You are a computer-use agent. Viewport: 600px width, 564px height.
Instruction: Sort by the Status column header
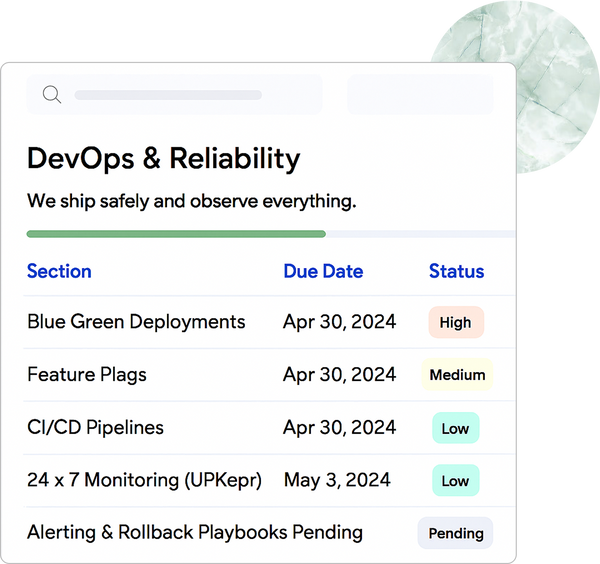tap(456, 271)
